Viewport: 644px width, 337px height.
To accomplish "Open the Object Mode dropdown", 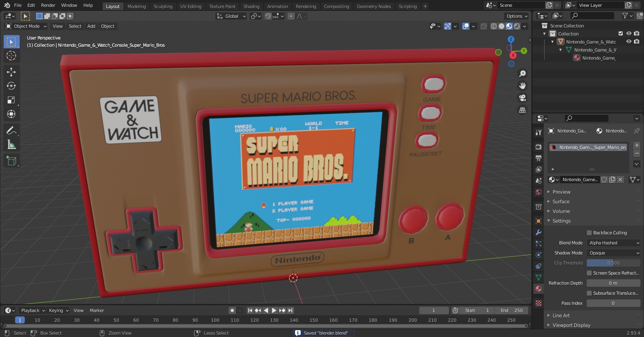I will pos(26,26).
